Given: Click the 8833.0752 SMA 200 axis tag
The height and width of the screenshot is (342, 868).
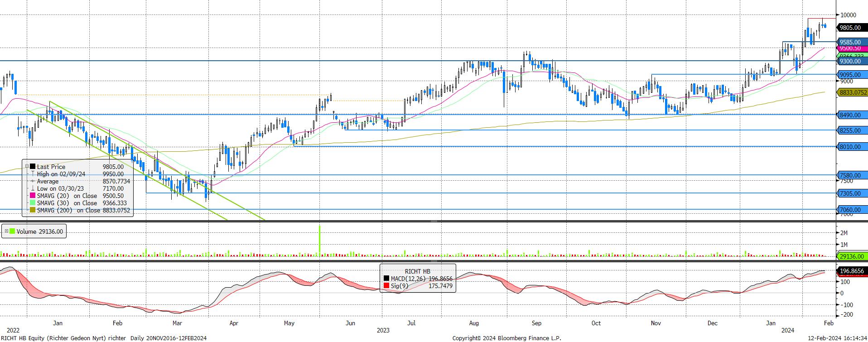Looking at the screenshot, I should [852, 92].
